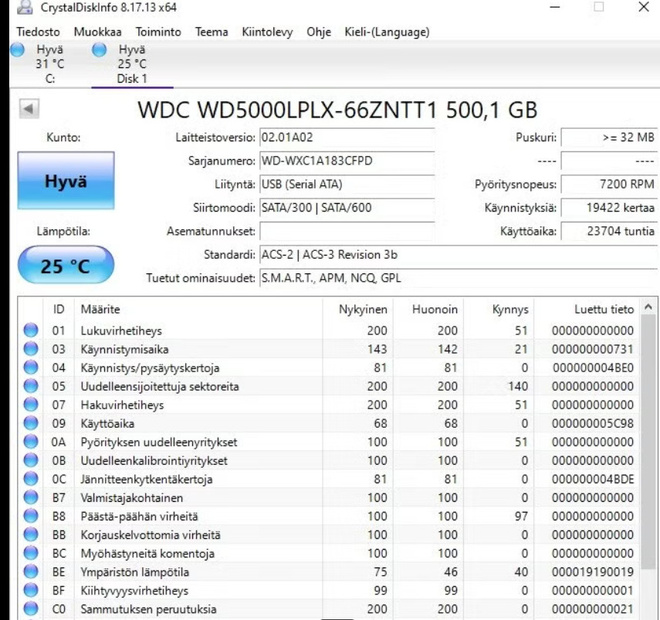
Task: Open the Kiintolevy menu
Action: tap(267, 32)
